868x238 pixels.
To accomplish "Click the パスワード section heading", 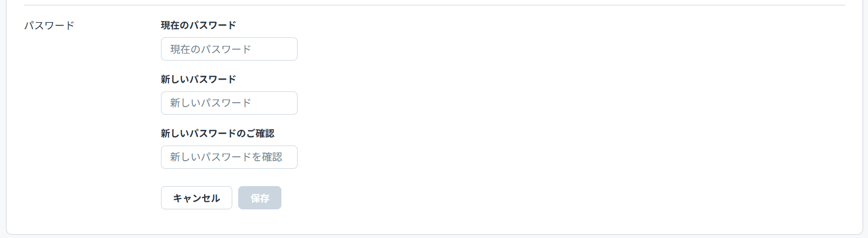I will point(49,25).
